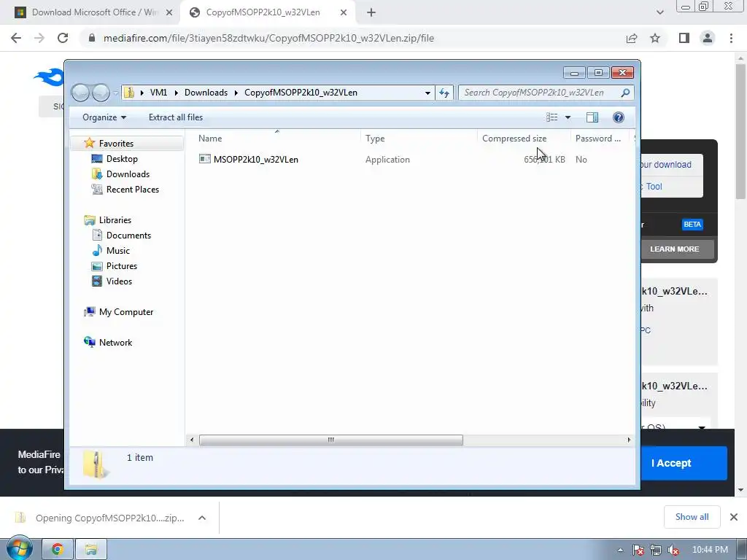Viewport: 747px width, 560px height.
Task: Share this page using the share icon
Action: click(x=632, y=38)
